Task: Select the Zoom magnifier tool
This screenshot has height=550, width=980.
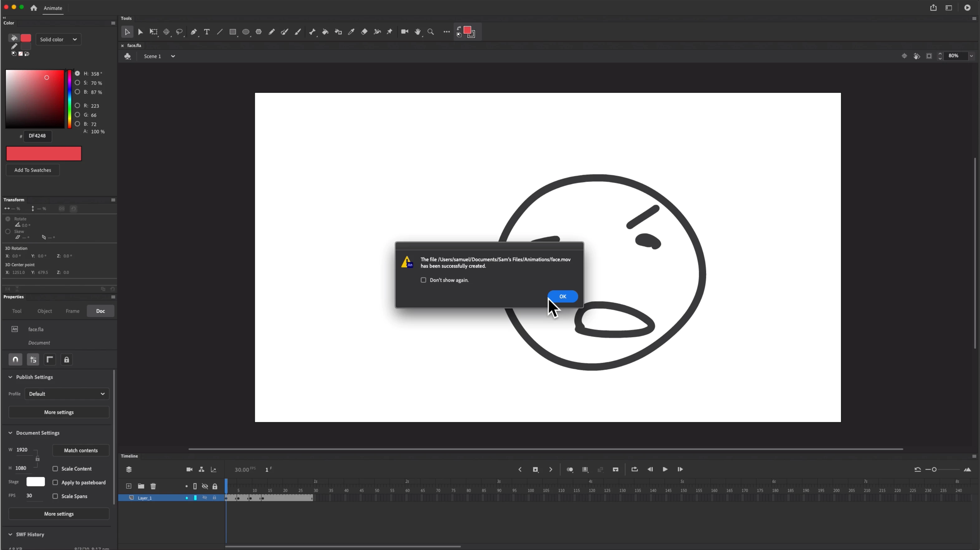Action: (x=431, y=32)
